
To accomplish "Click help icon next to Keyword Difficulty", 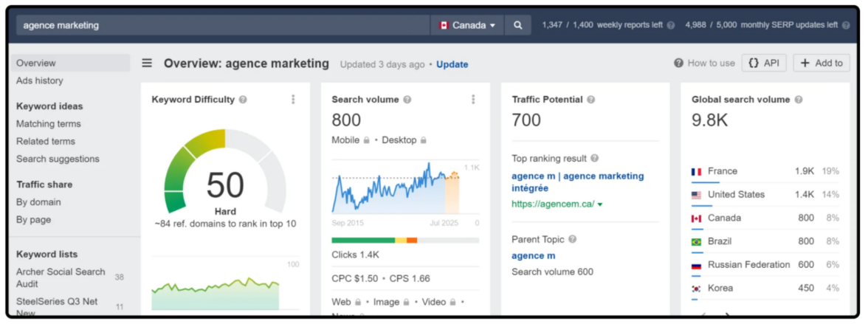I will tap(243, 100).
